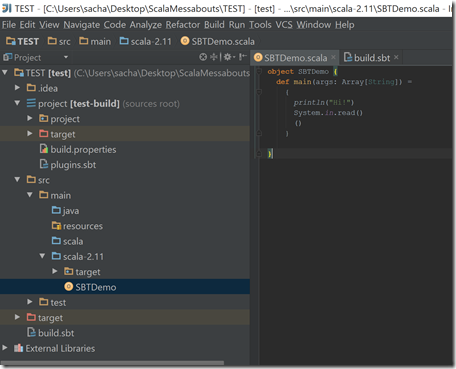Click the System.in.read() line in editor

point(328,113)
